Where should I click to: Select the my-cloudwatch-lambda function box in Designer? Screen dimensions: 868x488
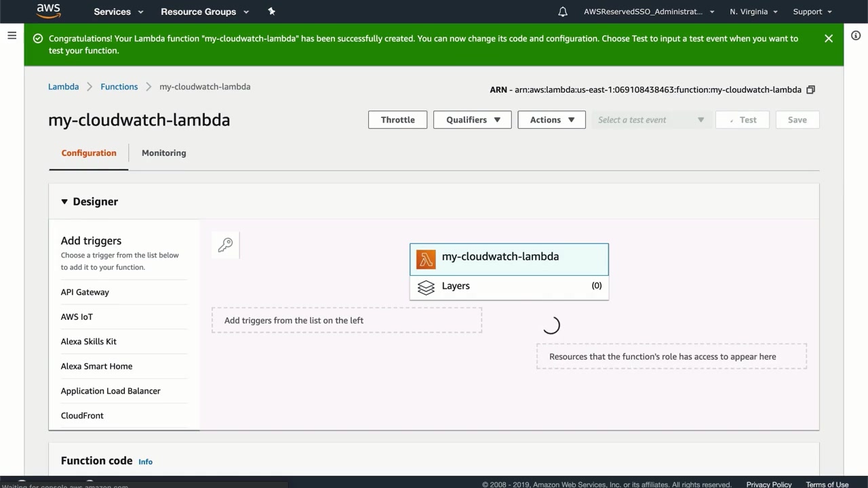click(509, 260)
